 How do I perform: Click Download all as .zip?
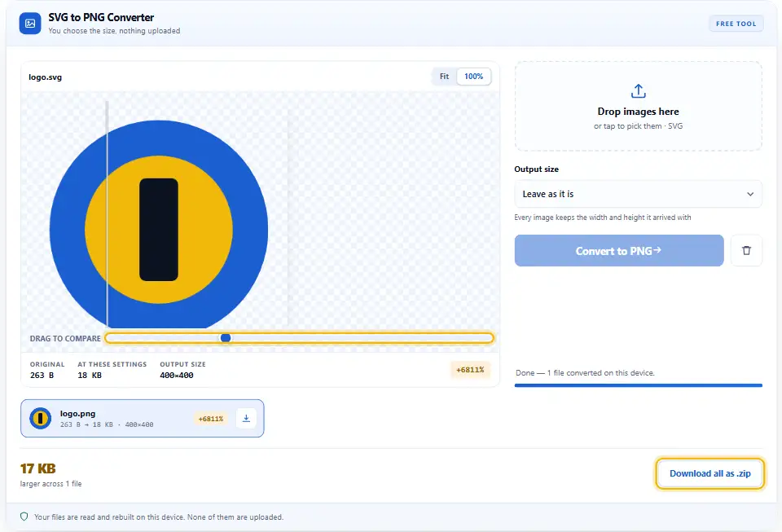tap(710, 473)
